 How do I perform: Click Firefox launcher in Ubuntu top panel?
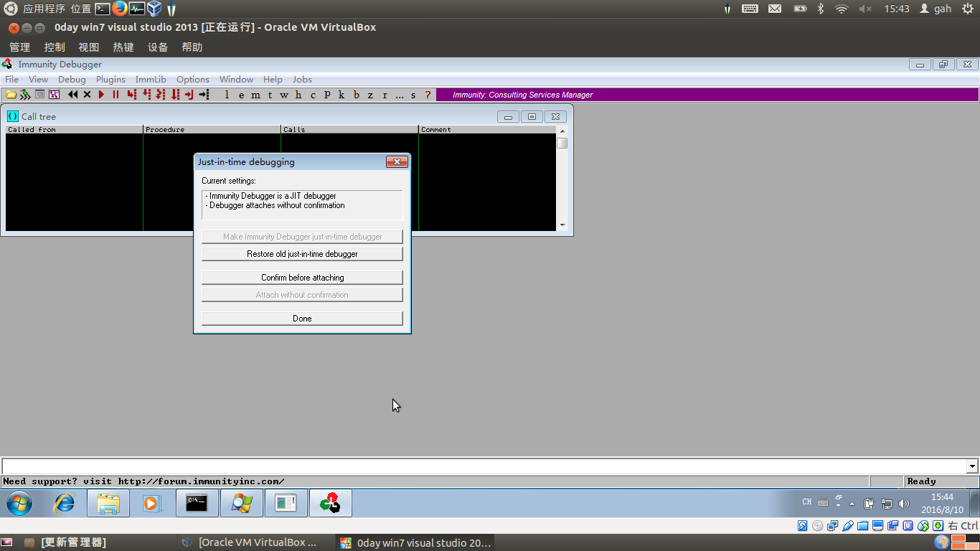[120, 9]
